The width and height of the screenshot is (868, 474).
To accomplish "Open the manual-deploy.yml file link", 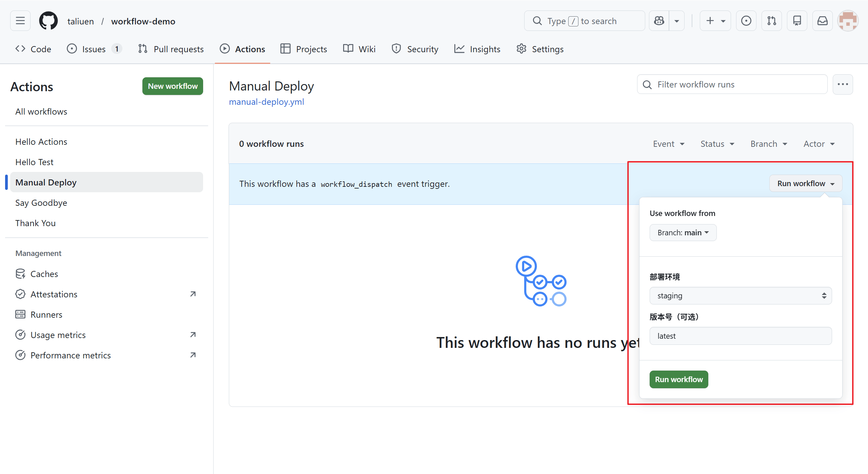I will click(x=267, y=102).
